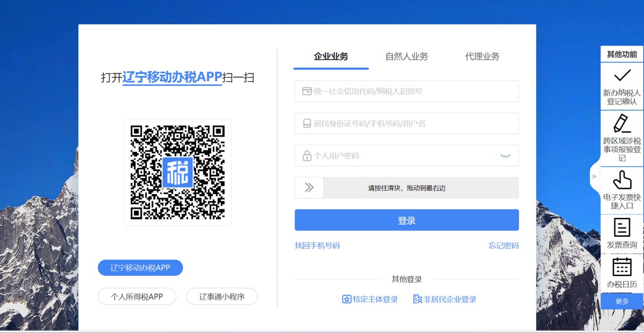
Task: Click the card icon in the credit code field
Action: [307, 91]
